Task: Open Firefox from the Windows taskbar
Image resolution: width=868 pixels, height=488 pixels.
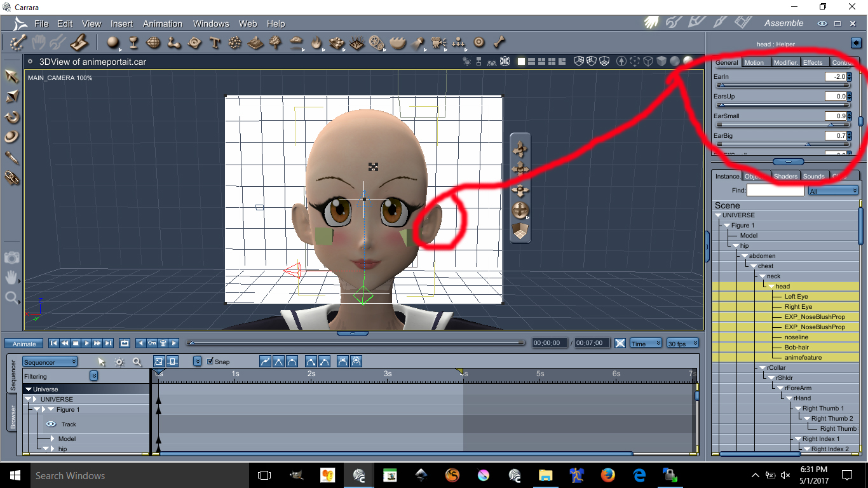Action: point(607,475)
